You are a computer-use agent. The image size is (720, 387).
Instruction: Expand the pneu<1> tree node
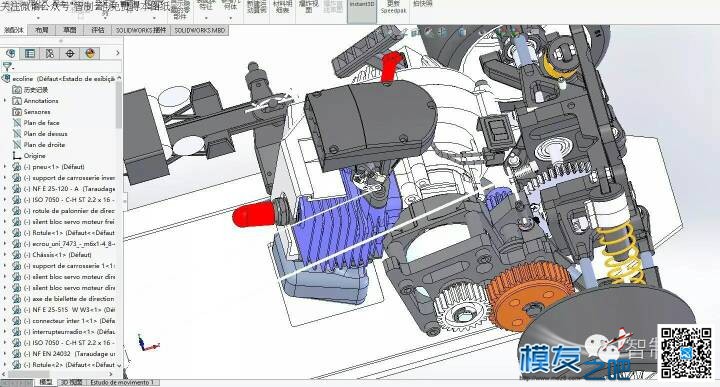[5, 167]
